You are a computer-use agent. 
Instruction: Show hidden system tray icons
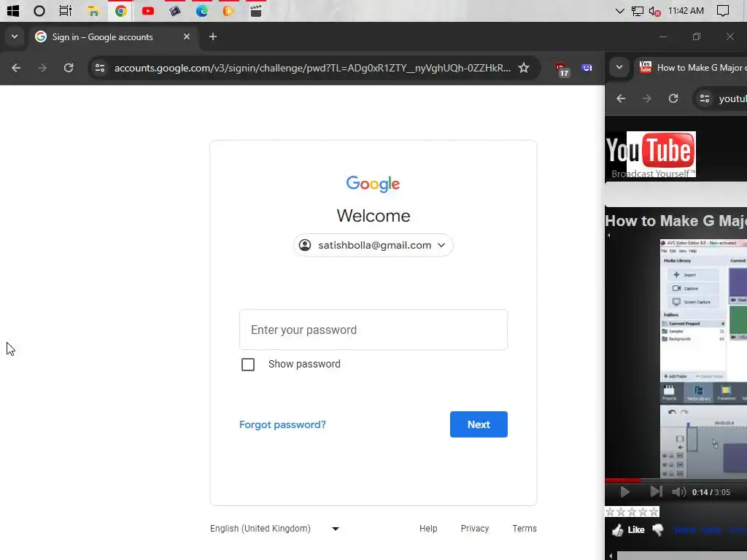[619, 11]
